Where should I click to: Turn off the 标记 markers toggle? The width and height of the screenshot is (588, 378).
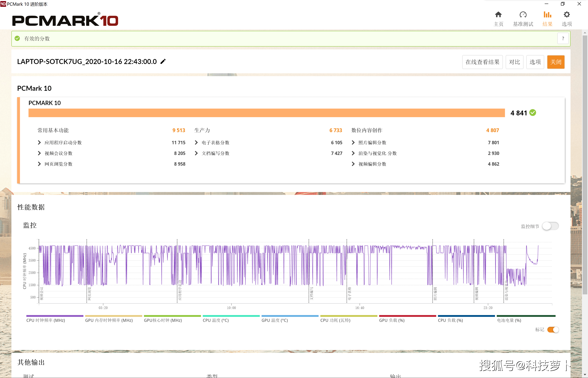point(553,330)
